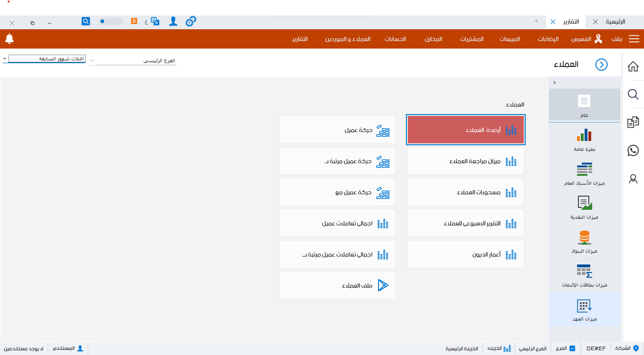Screen dimensions: 644x355
Task: Open نظرة عامة overview charts
Action: pyautogui.click(x=585, y=140)
